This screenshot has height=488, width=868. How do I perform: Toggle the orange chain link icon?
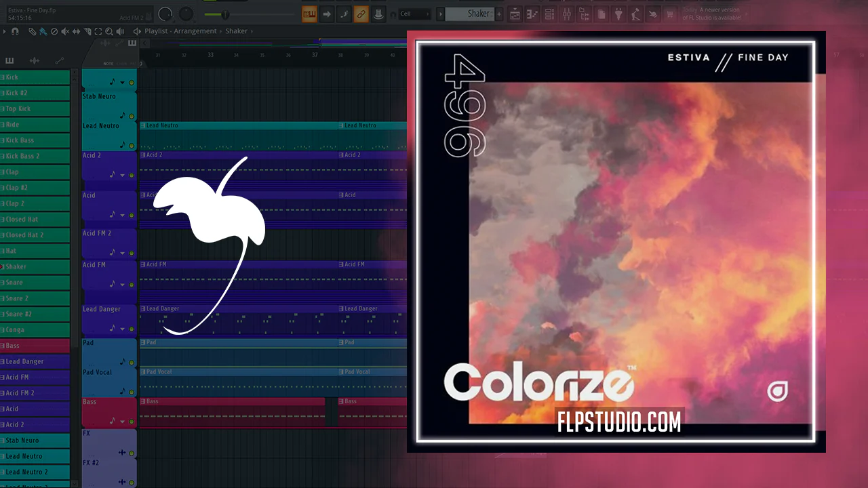(361, 14)
